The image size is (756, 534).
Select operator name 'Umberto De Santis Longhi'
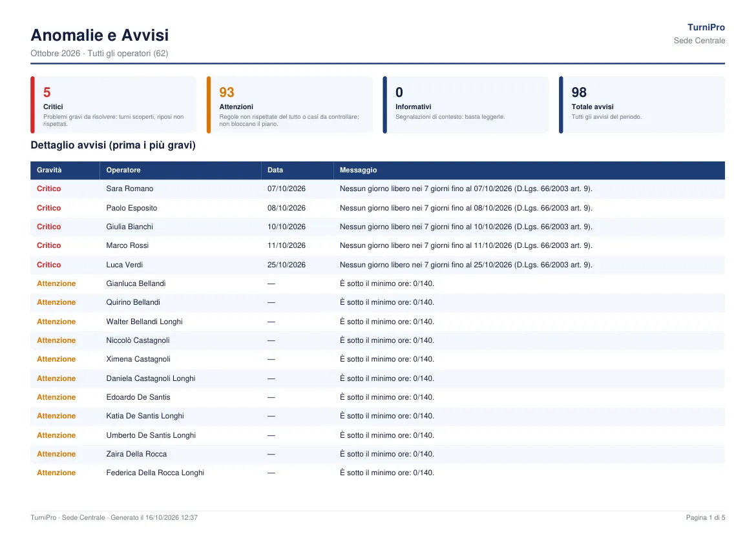[x=151, y=436]
